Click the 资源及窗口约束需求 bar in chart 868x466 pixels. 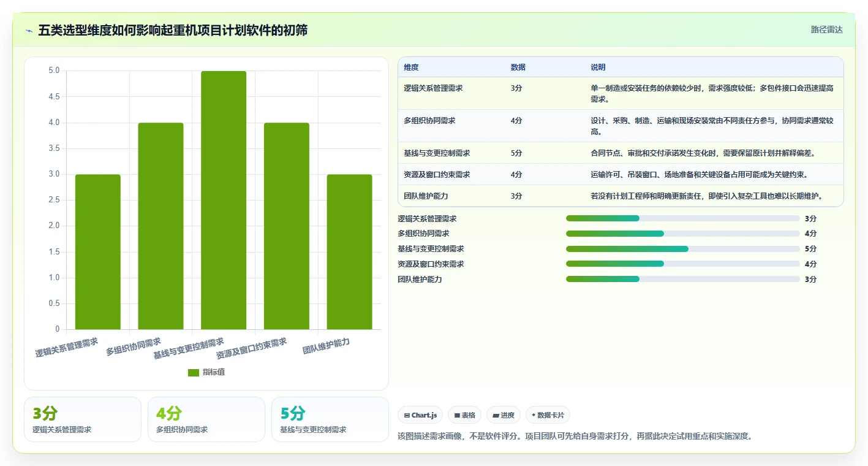pos(287,226)
